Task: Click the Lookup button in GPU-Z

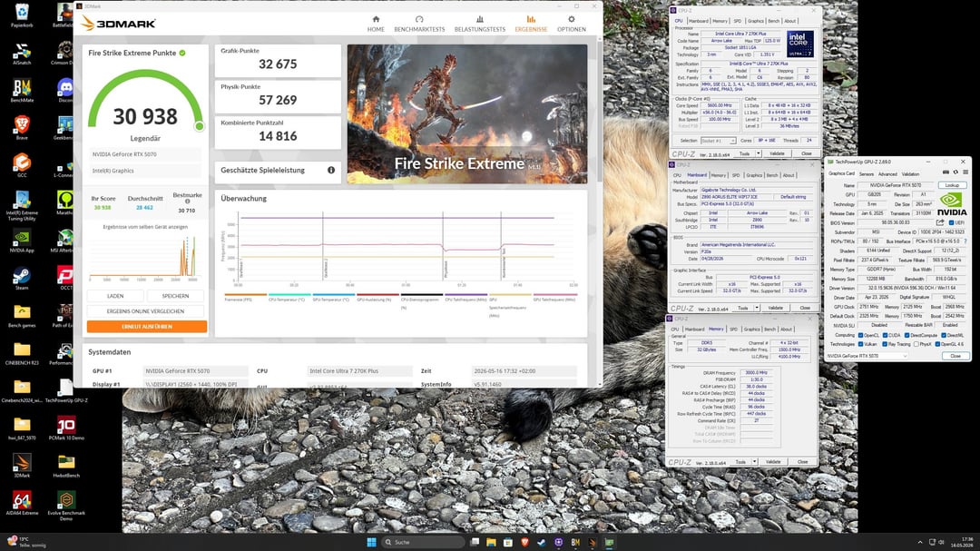Action: click(952, 185)
